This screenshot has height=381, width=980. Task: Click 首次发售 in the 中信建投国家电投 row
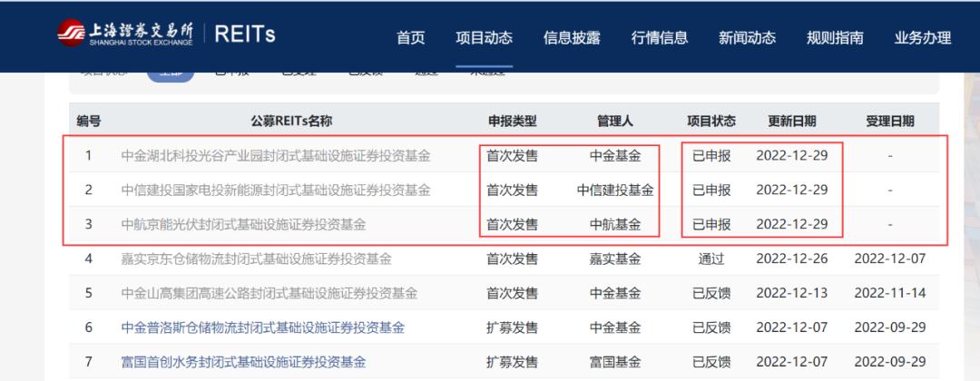click(512, 190)
